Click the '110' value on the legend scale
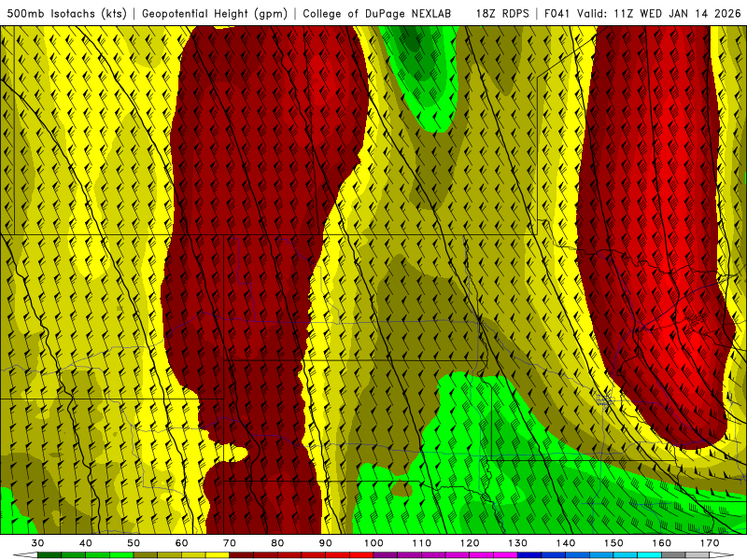The width and height of the screenshot is (747, 560). [422, 543]
